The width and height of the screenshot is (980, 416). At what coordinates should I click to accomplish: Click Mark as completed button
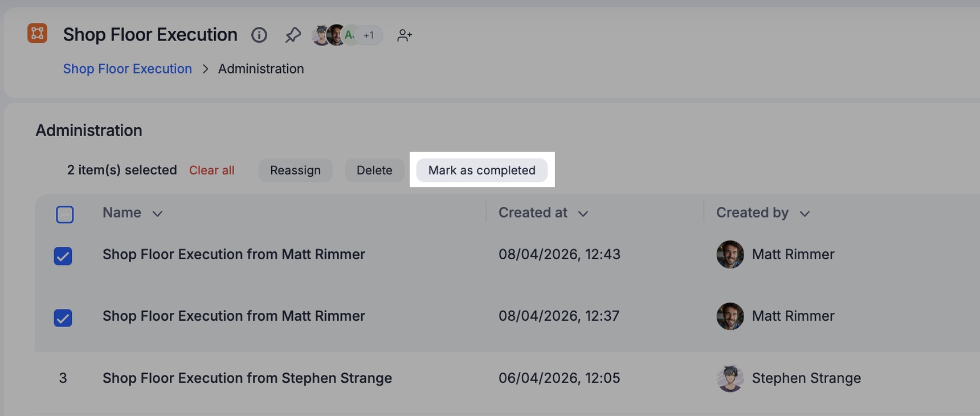click(x=481, y=170)
